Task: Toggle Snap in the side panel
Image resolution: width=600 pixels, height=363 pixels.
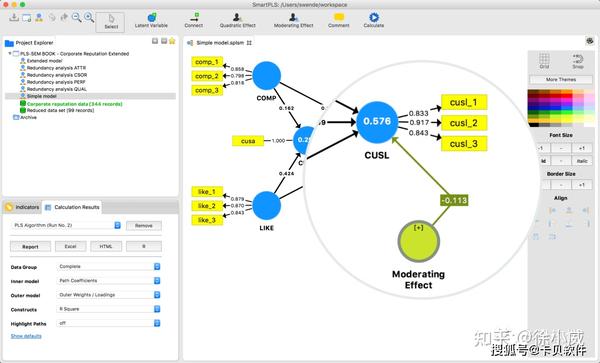Action: pos(578,61)
